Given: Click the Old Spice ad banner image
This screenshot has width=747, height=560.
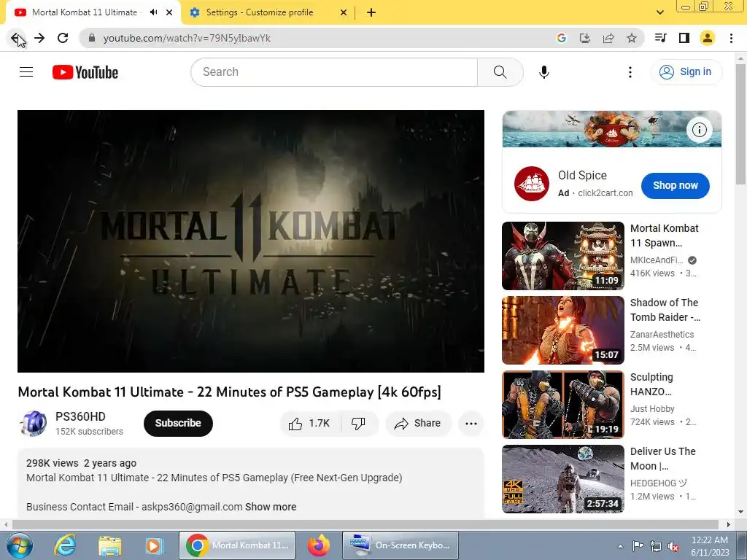Looking at the screenshot, I should tap(612, 129).
